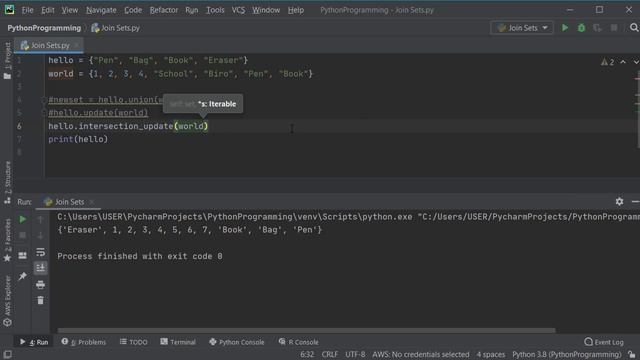Open Search Everywhere magnifier icon

coord(634,28)
